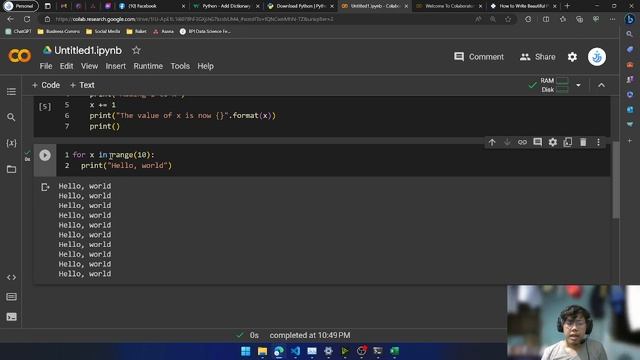
Task: Open the user account avatar
Action: click(x=597, y=57)
